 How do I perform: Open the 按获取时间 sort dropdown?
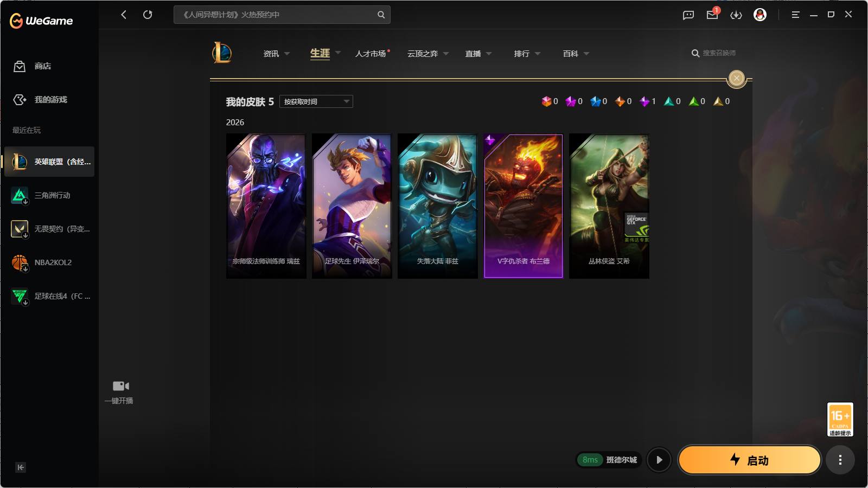tap(316, 101)
